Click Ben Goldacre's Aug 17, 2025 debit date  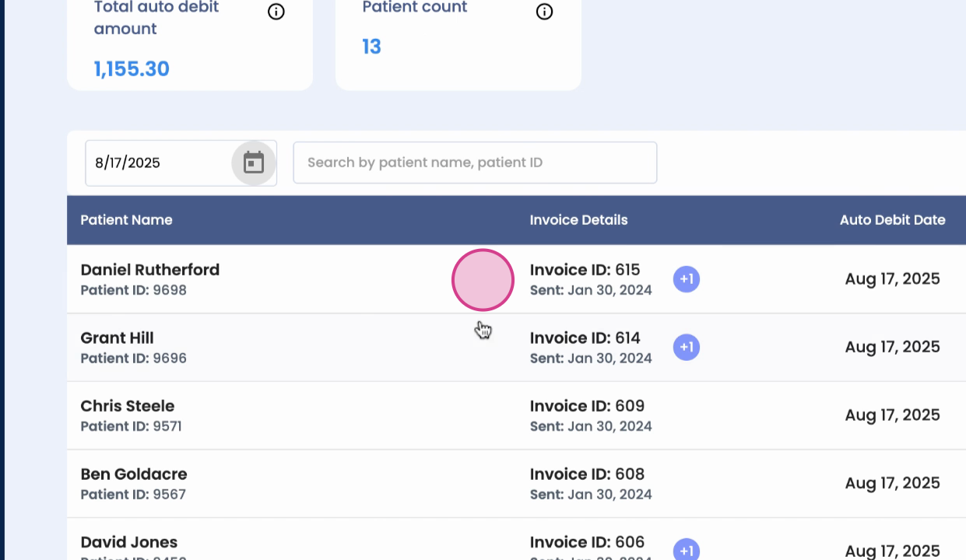coord(892,483)
